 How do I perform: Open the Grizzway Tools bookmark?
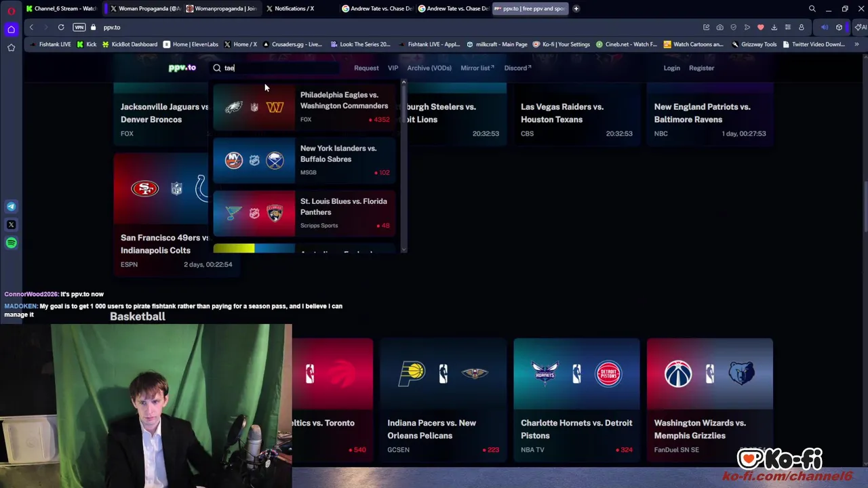coord(753,44)
